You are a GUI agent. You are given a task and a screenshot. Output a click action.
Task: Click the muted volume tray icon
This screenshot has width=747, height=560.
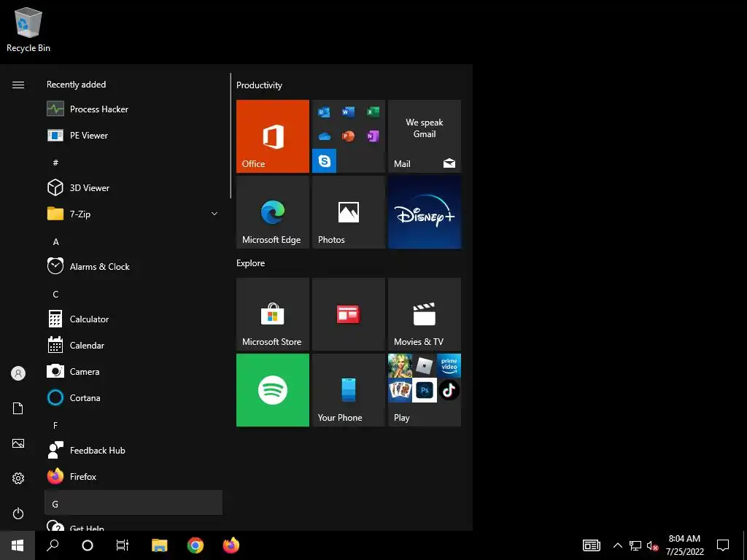point(652,545)
